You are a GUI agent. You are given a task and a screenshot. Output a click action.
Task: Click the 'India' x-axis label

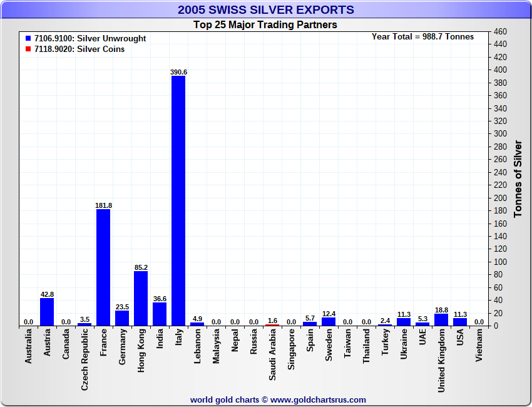point(160,338)
